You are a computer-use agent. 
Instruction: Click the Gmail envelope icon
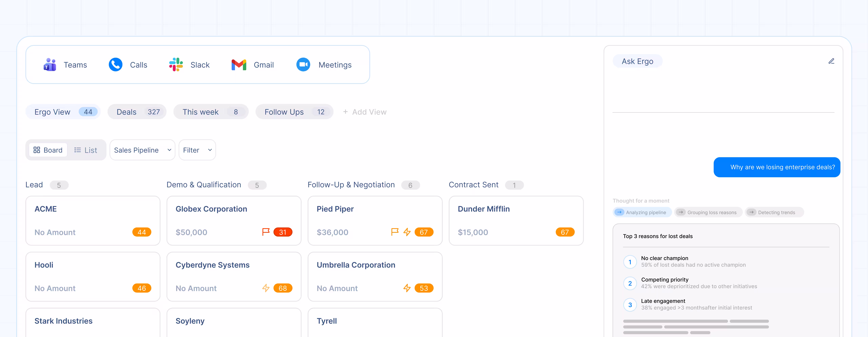point(239,65)
